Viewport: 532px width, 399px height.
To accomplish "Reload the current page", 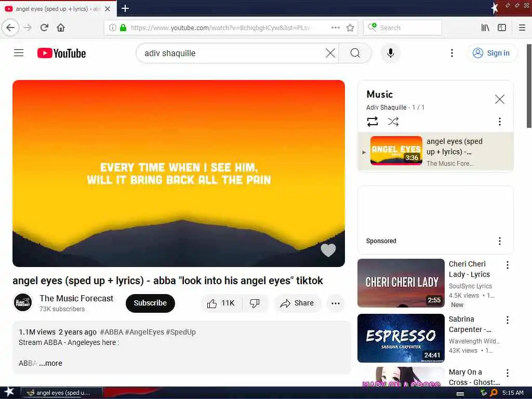I will click(44, 28).
